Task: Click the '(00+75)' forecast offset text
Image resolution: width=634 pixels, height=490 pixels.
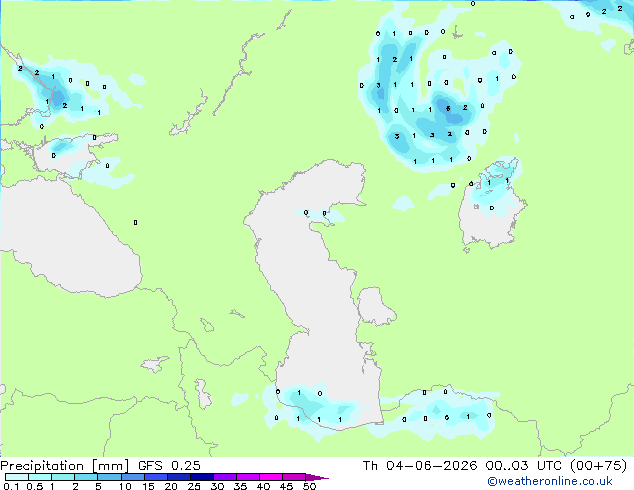Action: (x=598, y=466)
